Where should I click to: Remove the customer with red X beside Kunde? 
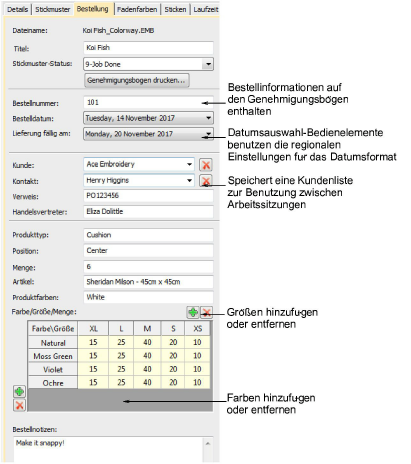pyautogui.click(x=206, y=165)
